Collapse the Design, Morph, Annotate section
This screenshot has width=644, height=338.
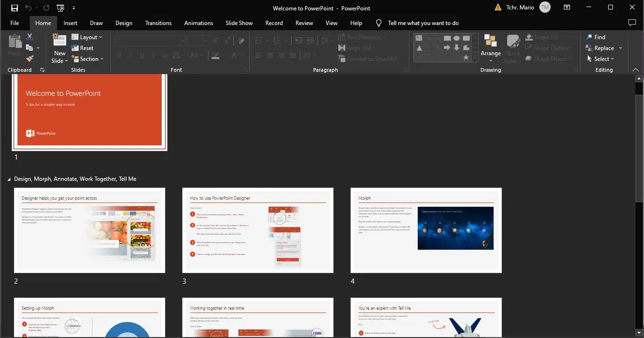10,179
